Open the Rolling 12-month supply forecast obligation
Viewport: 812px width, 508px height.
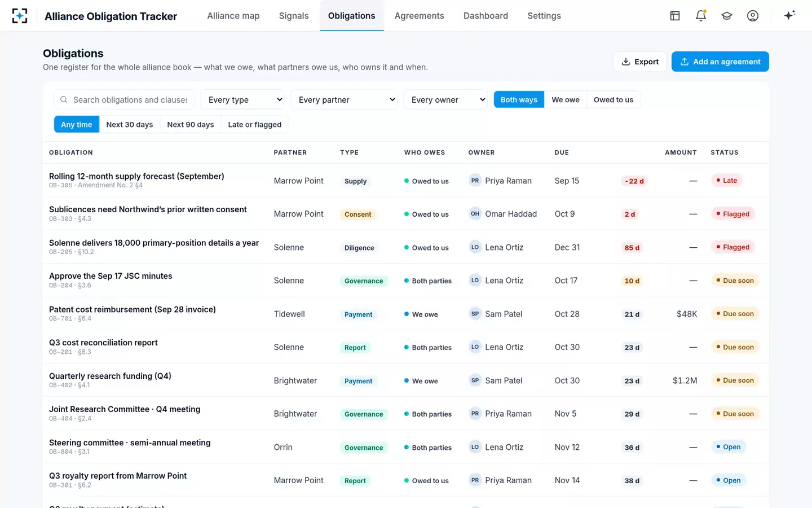tap(136, 176)
